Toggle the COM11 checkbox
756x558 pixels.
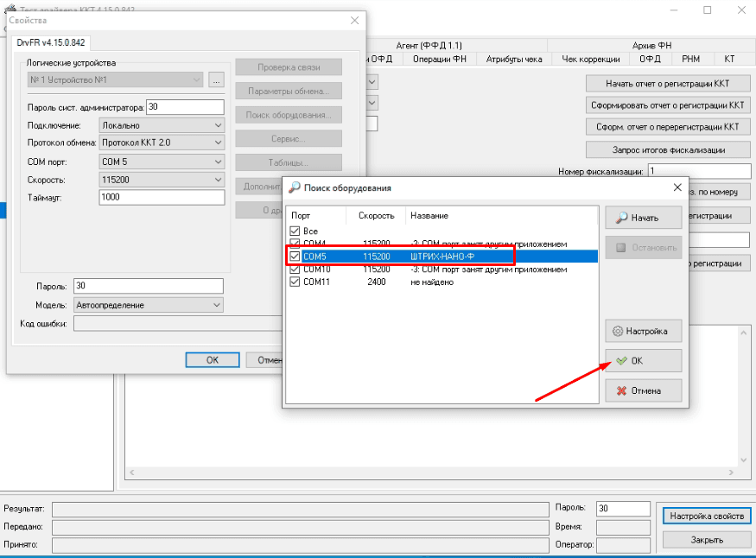(x=295, y=282)
